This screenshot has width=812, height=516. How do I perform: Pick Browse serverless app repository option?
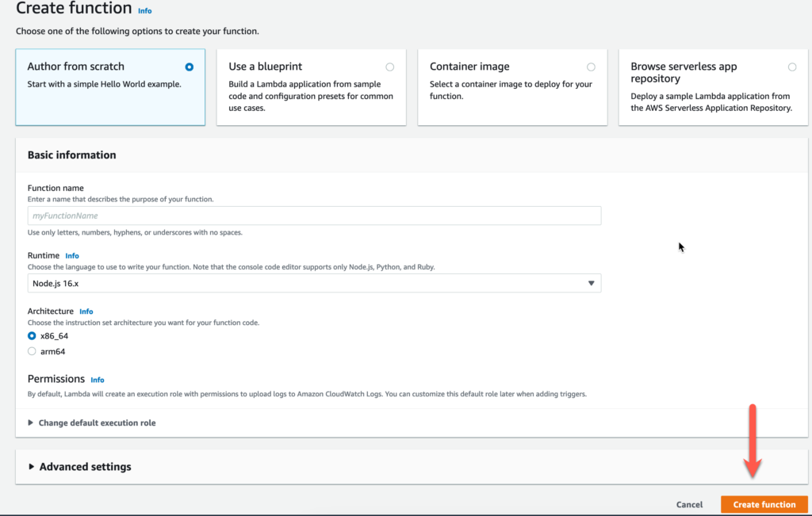(x=792, y=67)
